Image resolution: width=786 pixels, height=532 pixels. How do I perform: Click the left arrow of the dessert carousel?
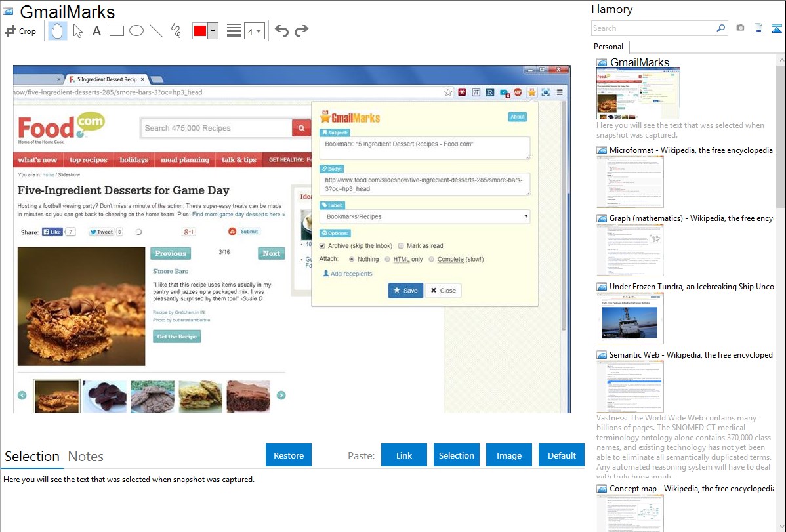click(x=22, y=395)
